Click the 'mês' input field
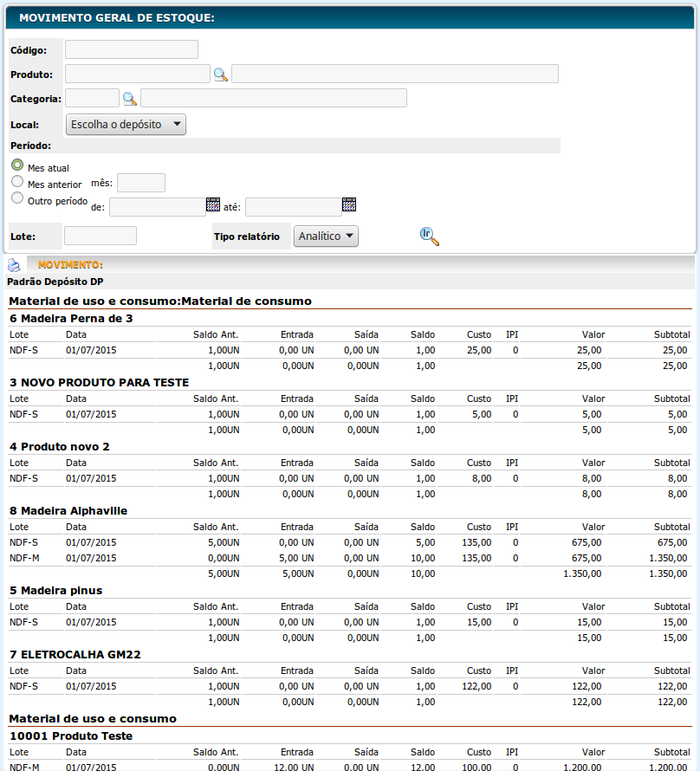700x771 pixels. click(x=140, y=183)
